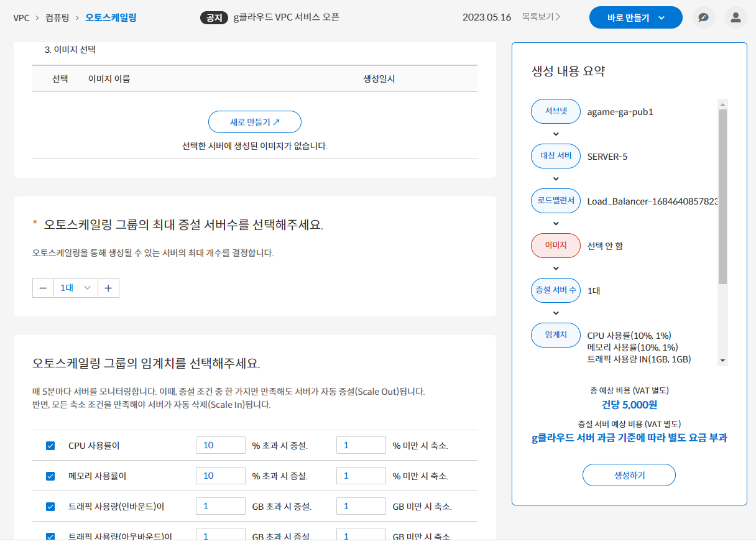Click the summary panel scroll-down arrow
Viewport: 756px width, 544px height.
722,361
